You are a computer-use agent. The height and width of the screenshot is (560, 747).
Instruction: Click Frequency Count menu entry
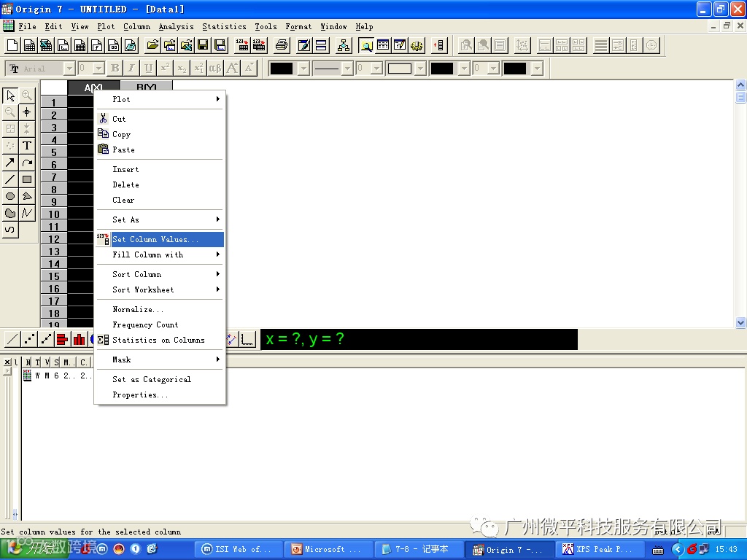pos(160,324)
